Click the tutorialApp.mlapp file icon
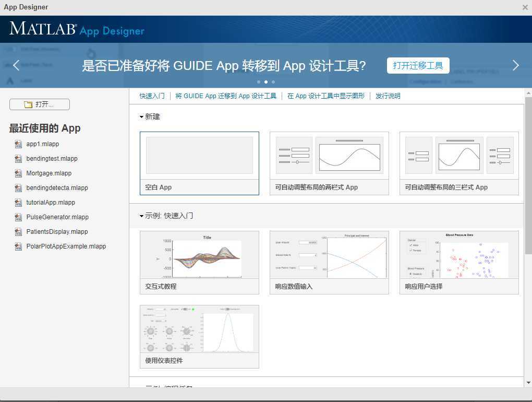 pyautogui.click(x=18, y=203)
